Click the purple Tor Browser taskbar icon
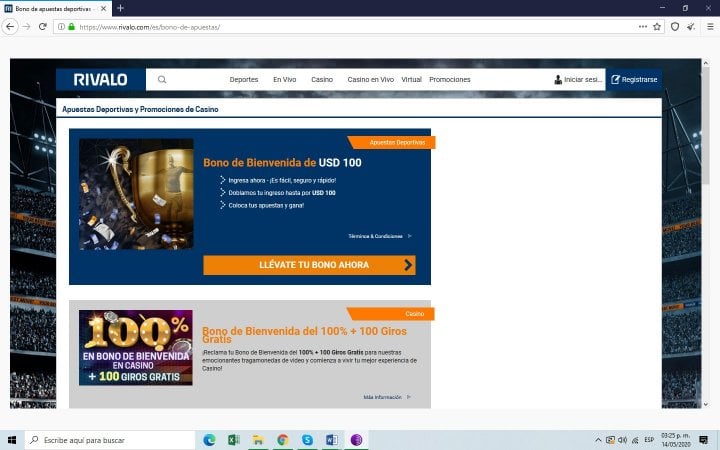 [356, 440]
